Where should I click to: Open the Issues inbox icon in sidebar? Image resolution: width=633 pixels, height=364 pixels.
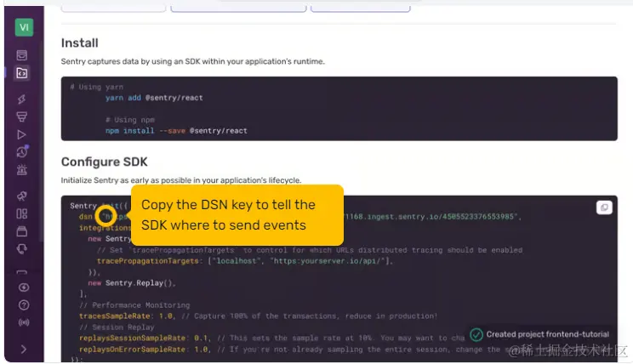(x=22, y=55)
